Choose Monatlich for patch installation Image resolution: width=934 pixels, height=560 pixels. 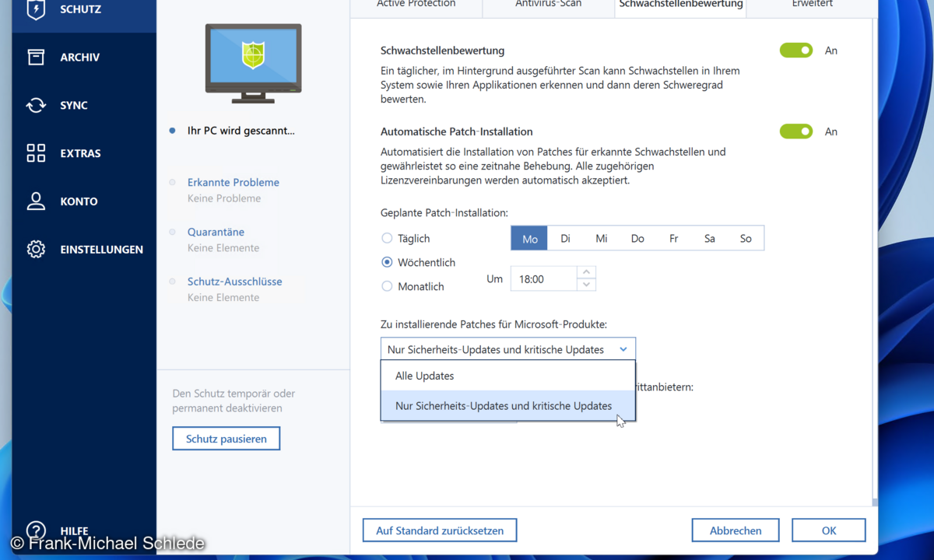coord(387,286)
